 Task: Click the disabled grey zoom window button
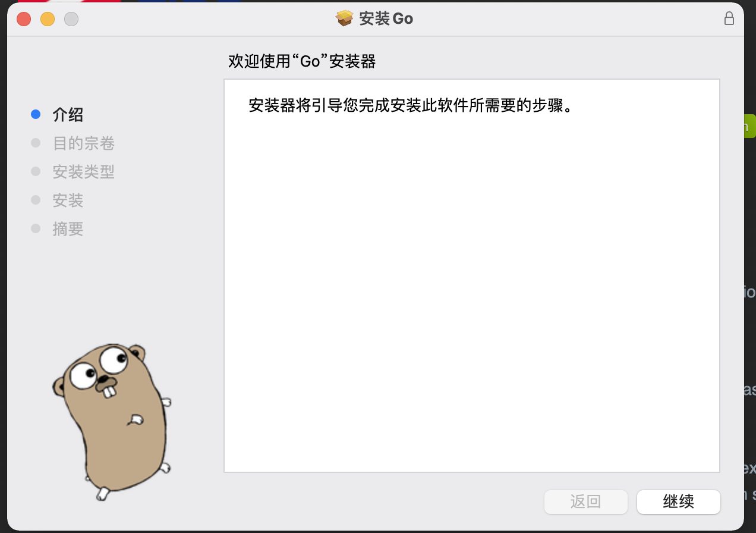tap(71, 19)
